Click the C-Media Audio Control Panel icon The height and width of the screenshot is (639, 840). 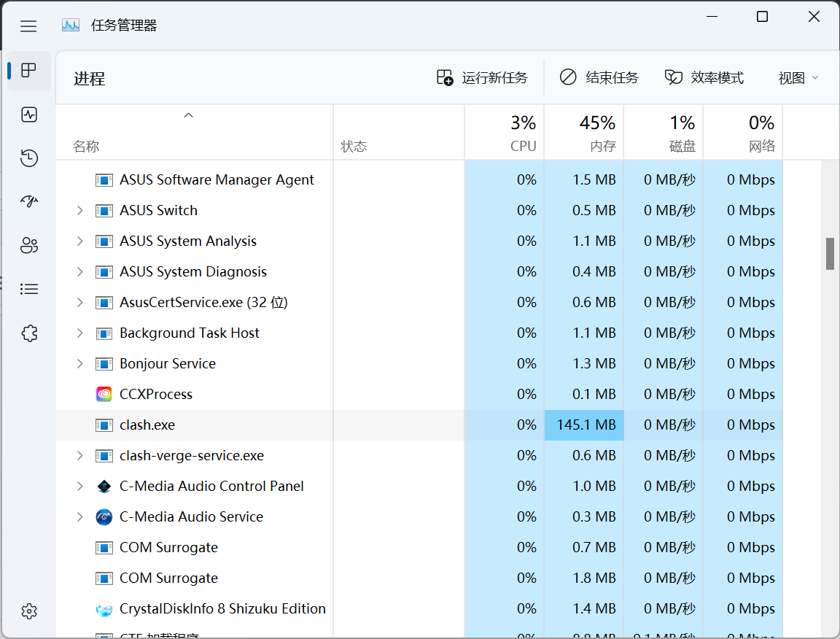(x=104, y=487)
